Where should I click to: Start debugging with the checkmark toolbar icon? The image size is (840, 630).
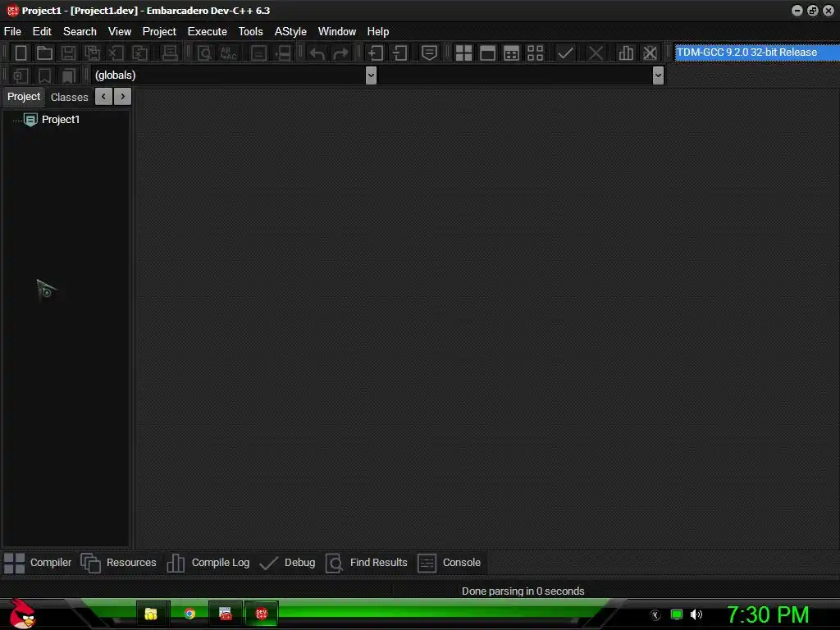(565, 53)
